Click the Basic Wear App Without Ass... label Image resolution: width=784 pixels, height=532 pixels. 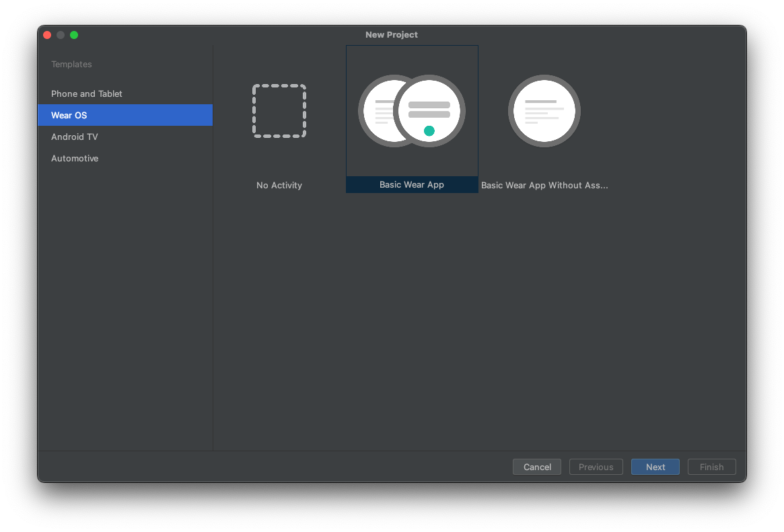pos(544,186)
